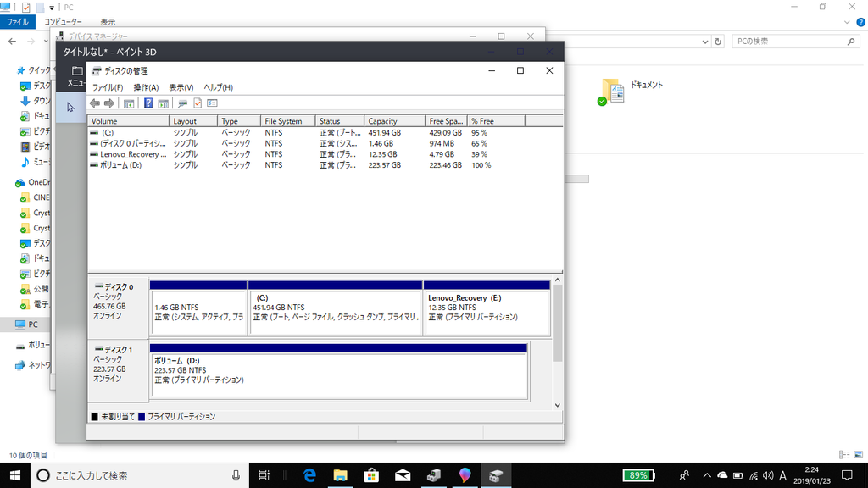868x488 pixels.
Task: Click the Explorer help question mark icon
Action: point(861,22)
